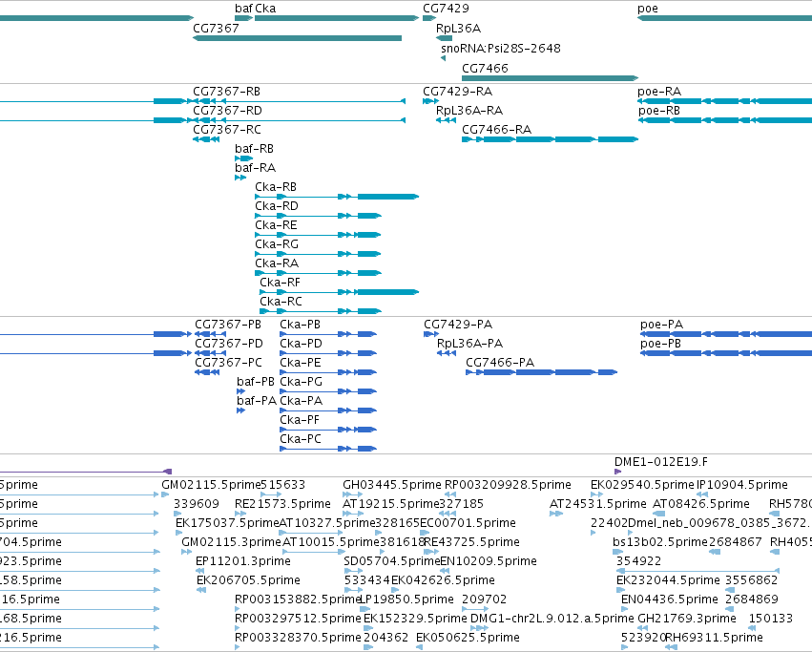Click EST IP10904.5prime
812x652 pixels.
[742, 485]
